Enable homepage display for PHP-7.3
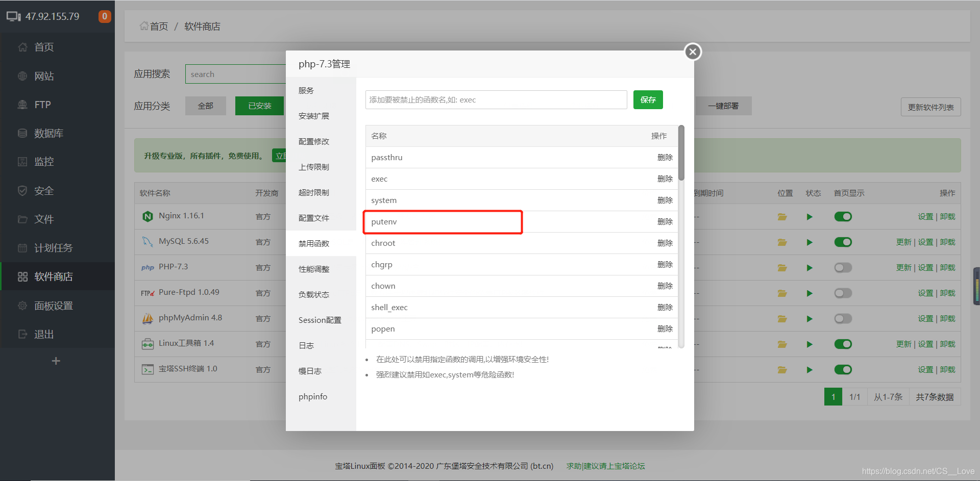 (x=843, y=268)
